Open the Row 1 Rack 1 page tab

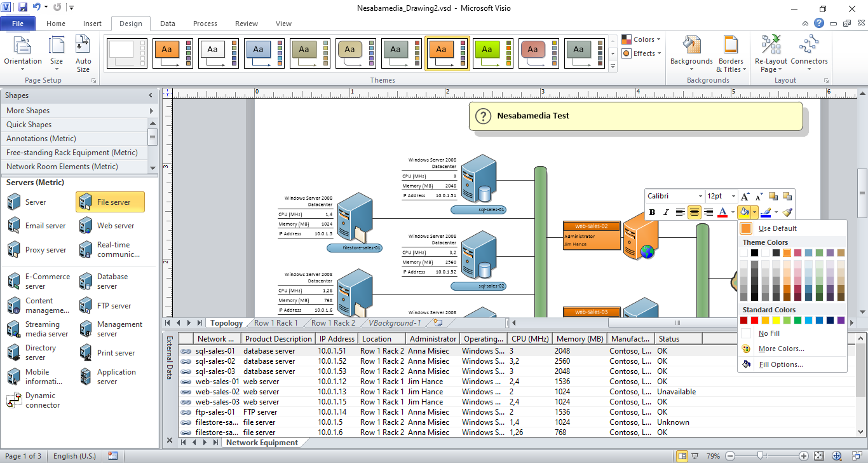[276, 323]
